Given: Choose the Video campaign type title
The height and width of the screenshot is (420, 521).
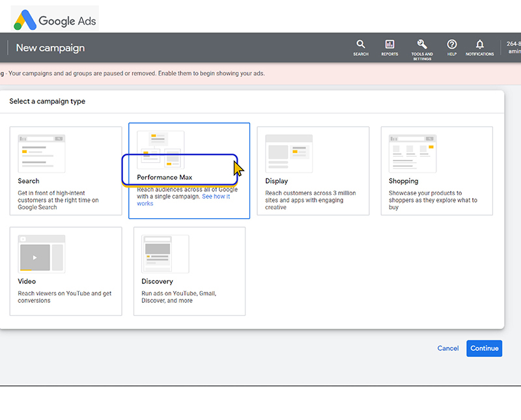Looking at the screenshot, I should point(27,281).
